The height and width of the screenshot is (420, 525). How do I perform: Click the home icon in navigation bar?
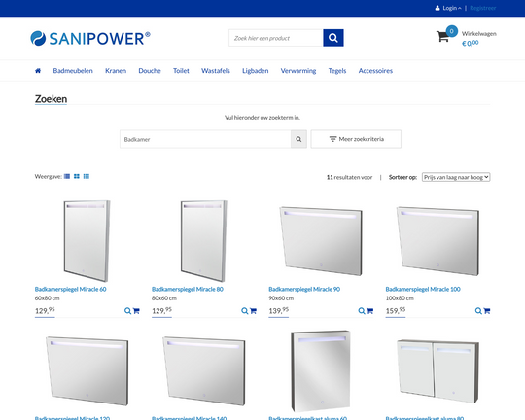click(x=38, y=71)
